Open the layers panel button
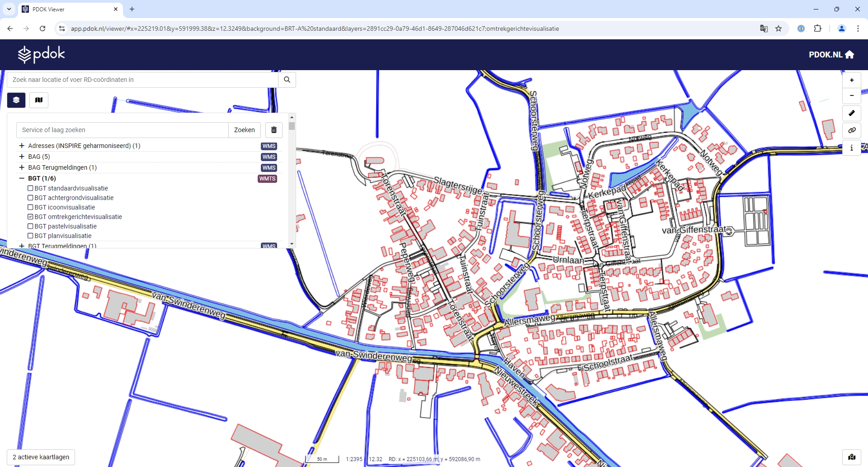Image resolution: width=868 pixels, height=467 pixels. (16, 100)
